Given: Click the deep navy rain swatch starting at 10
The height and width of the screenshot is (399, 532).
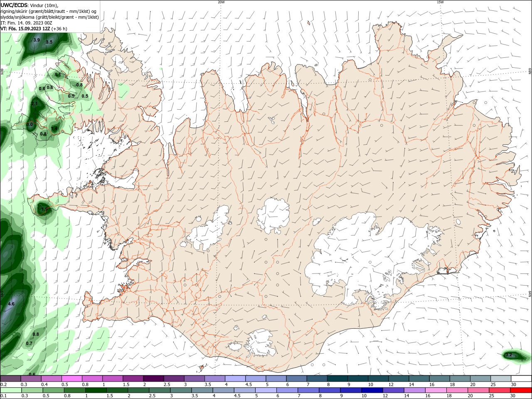Looking at the screenshot, I should (372, 390).
